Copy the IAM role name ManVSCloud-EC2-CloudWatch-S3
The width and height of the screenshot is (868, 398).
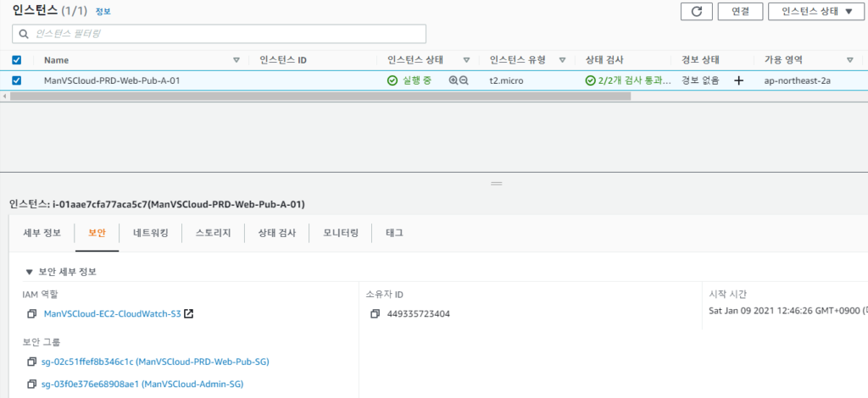[x=31, y=314]
